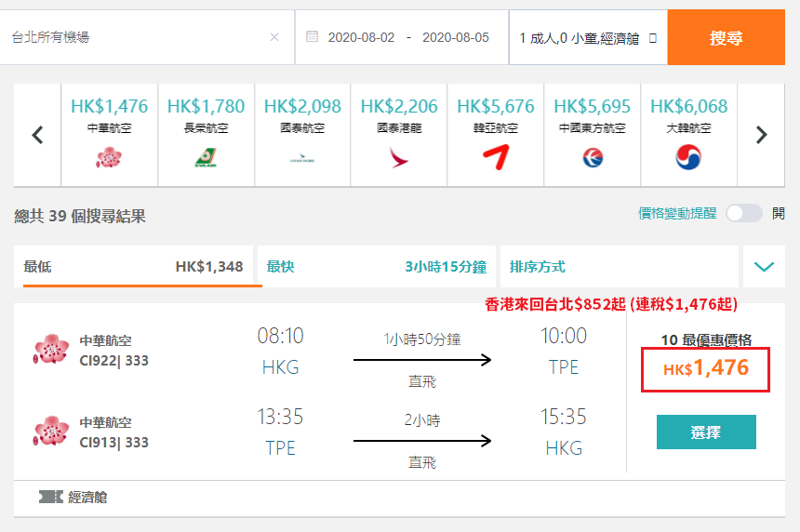Switch to the 最低 HK$1,348 tab
Screen dimensions: 800x532
(x=134, y=266)
